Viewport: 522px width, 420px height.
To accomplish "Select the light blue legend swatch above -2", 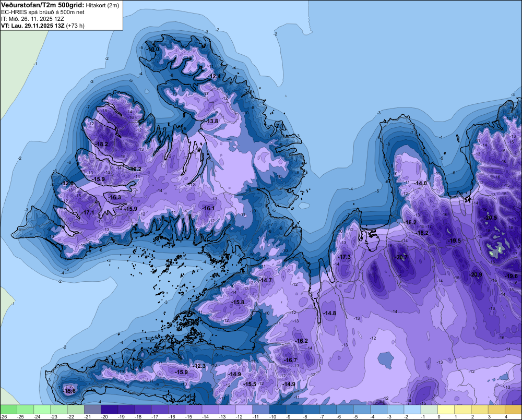I will click(x=412, y=410).
